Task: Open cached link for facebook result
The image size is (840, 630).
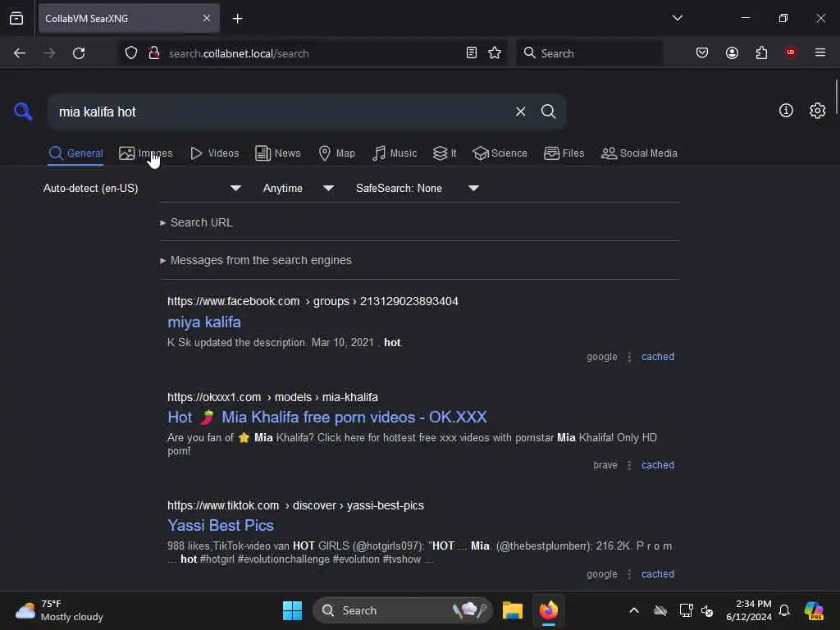Action: [x=658, y=357]
